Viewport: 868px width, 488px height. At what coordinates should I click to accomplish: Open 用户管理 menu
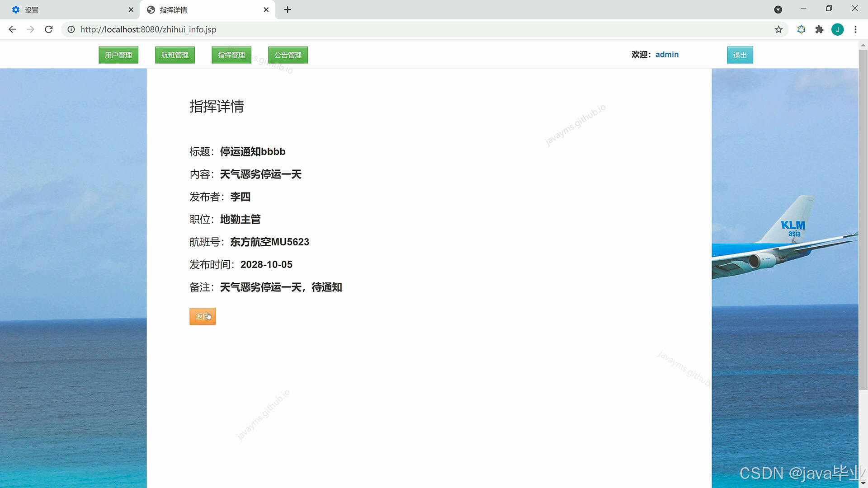coord(118,55)
